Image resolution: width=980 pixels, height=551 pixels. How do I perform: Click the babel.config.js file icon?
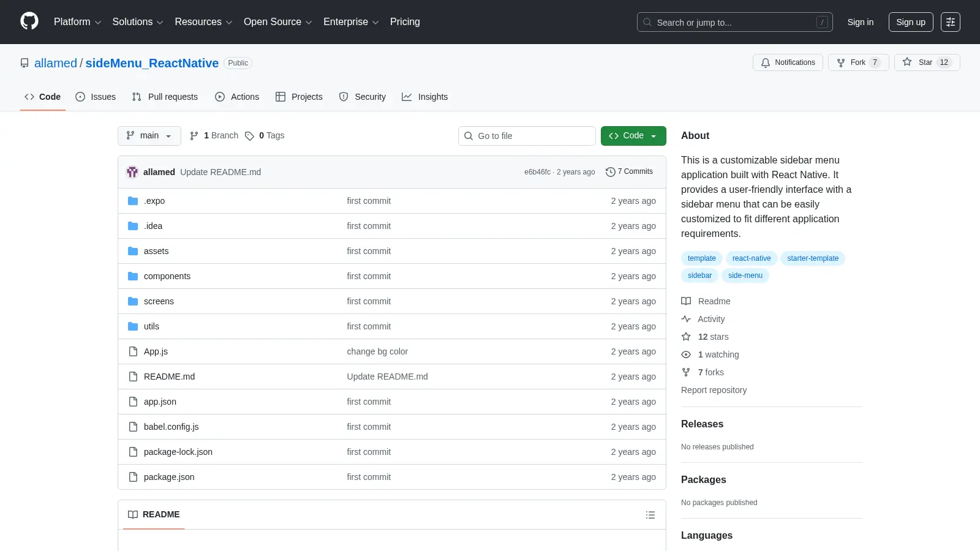click(133, 427)
